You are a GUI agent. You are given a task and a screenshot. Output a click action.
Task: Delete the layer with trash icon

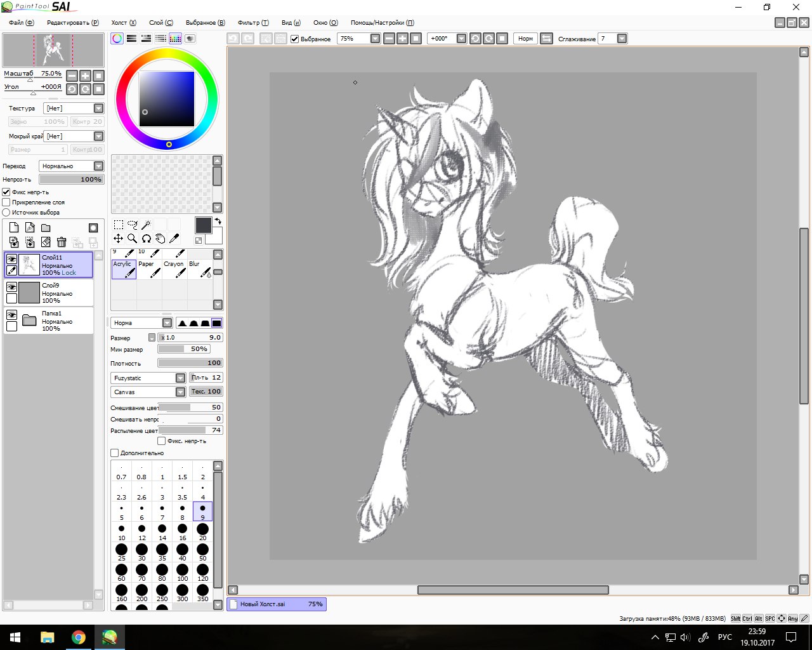click(62, 242)
